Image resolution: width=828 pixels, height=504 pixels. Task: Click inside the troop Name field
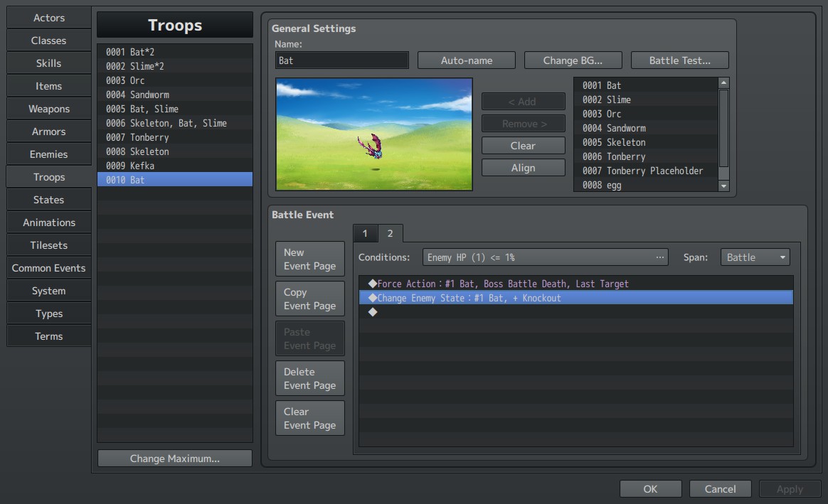coord(341,60)
